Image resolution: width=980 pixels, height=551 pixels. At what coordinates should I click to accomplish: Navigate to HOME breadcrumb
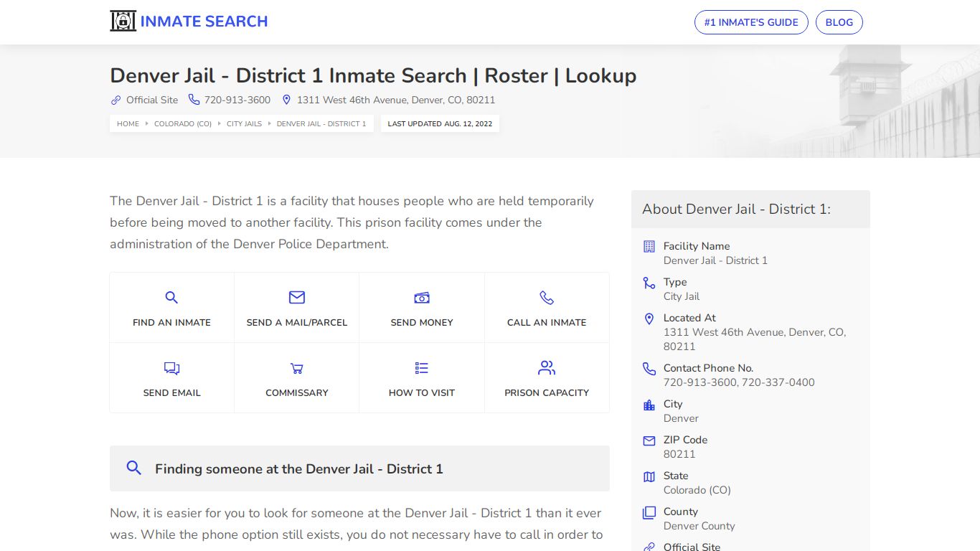coord(128,123)
